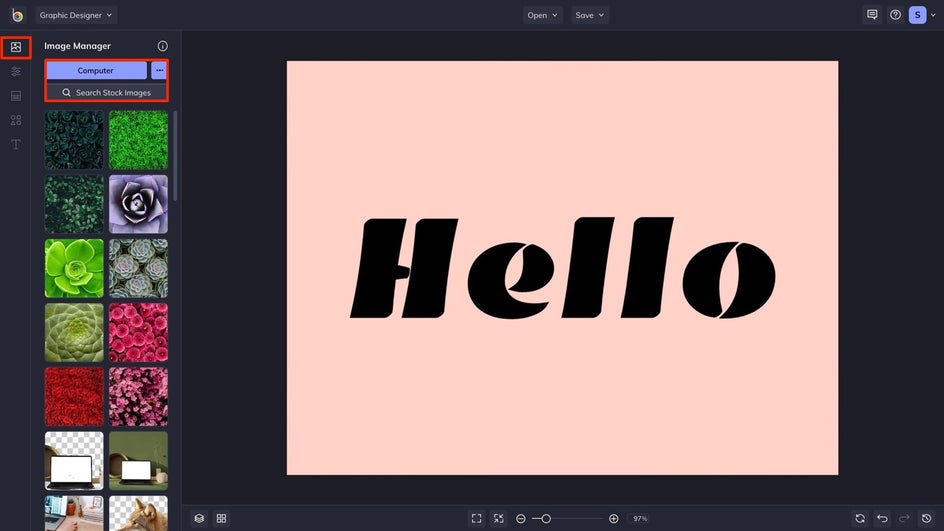Expand the Graphic Designer dropdown

(x=76, y=15)
